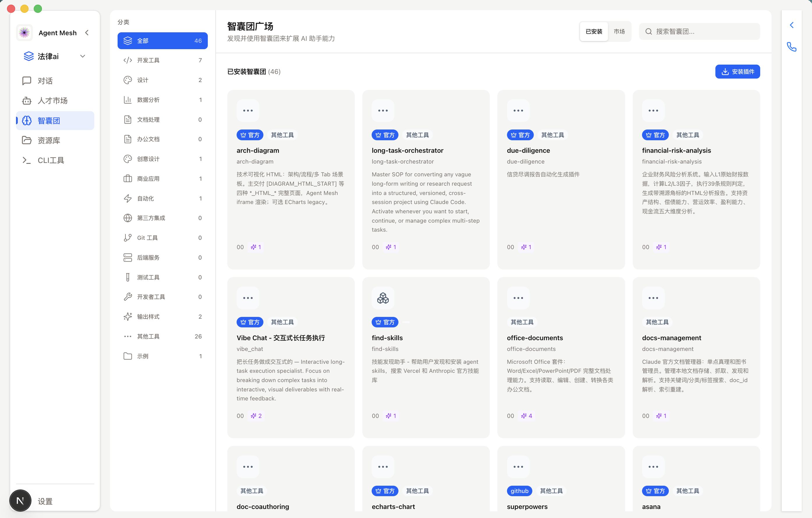
Task: Click the skill count 4 on office-documents
Action: coord(527,416)
